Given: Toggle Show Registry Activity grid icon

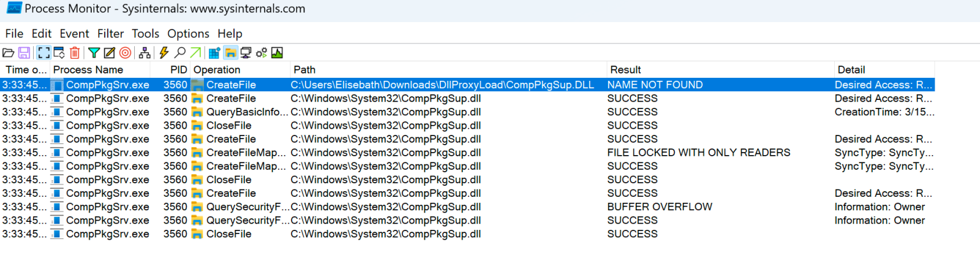Looking at the screenshot, I should 214,53.
